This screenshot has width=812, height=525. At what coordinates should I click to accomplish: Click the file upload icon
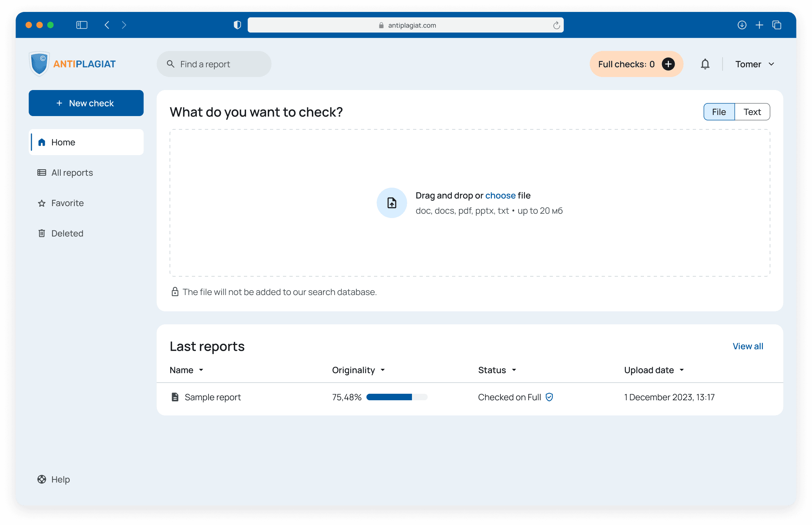pos(392,203)
